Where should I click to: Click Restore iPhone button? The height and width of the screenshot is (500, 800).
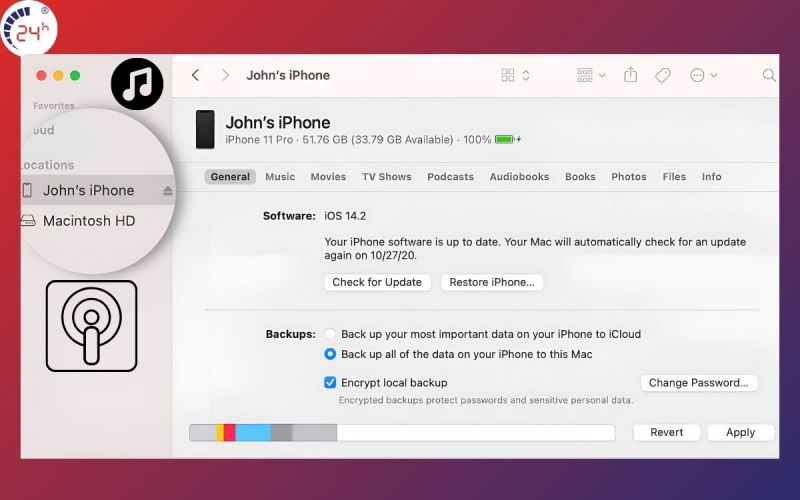(x=492, y=282)
